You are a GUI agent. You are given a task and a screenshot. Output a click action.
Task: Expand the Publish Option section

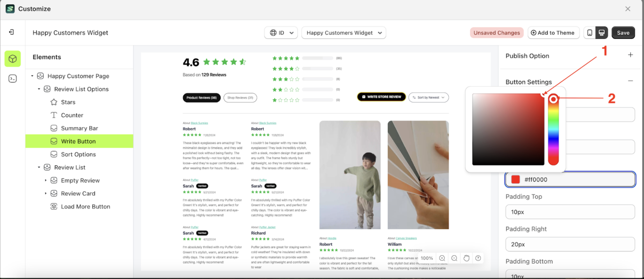tap(631, 55)
